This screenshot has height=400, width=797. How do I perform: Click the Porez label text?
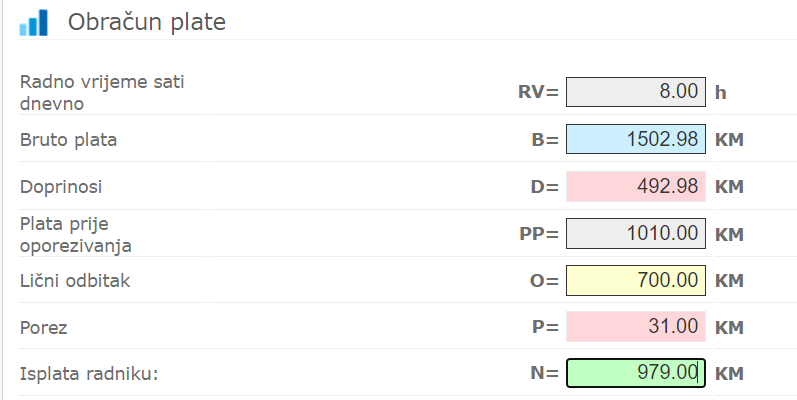(x=43, y=327)
